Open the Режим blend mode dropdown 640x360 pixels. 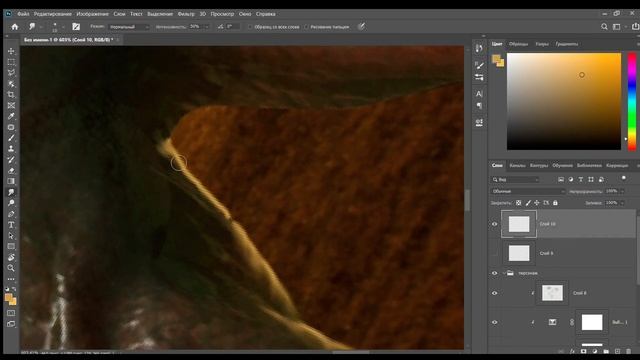pos(129,27)
